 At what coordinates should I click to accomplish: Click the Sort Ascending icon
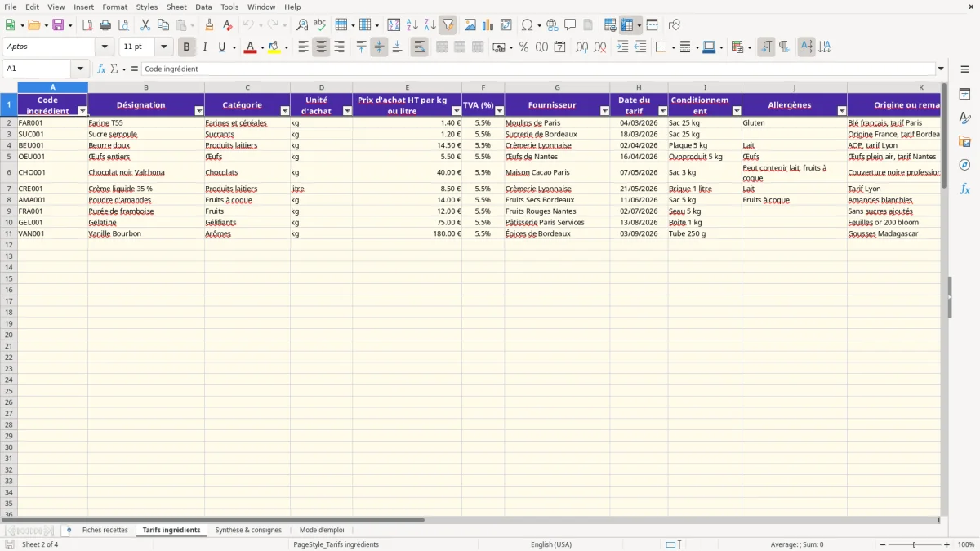click(412, 25)
